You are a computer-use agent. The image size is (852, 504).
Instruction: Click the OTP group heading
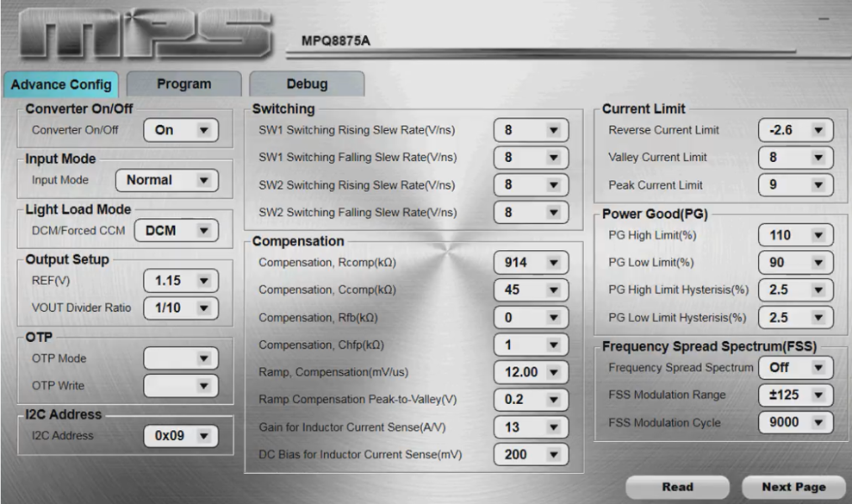(39, 337)
